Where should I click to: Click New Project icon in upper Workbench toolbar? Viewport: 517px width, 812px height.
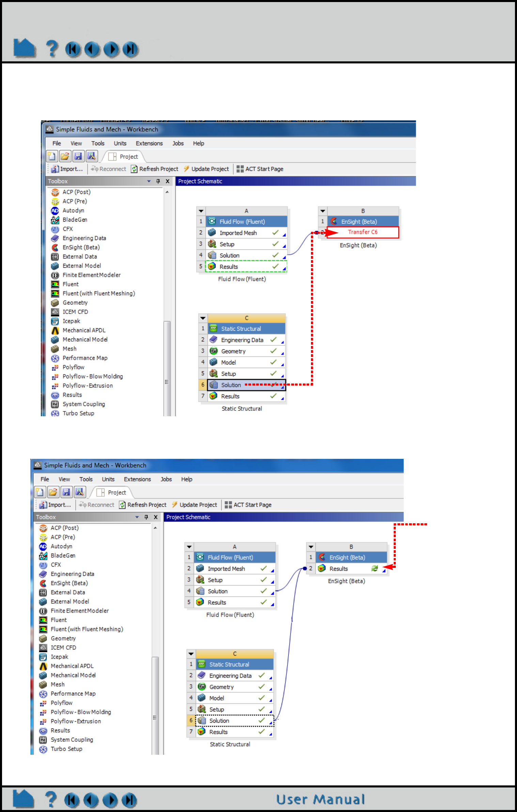tap(52, 156)
